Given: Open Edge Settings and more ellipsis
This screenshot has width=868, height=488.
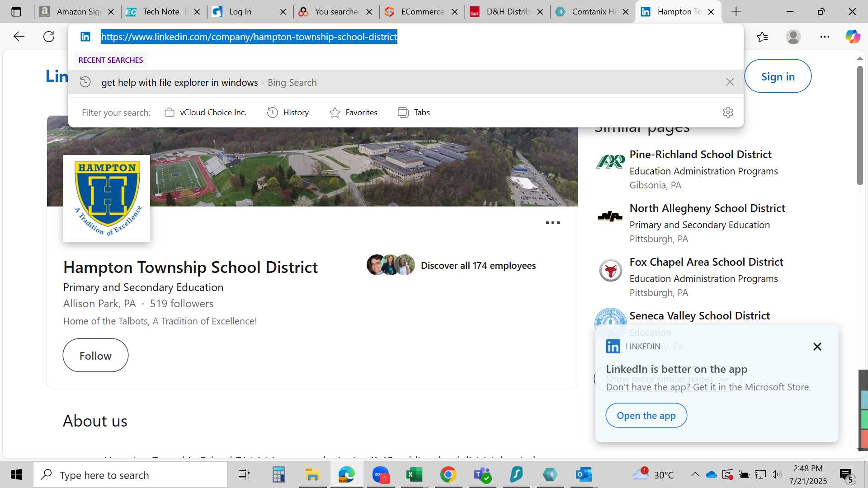Looking at the screenshot, I should pyautogui.click(x=825, y=37).
